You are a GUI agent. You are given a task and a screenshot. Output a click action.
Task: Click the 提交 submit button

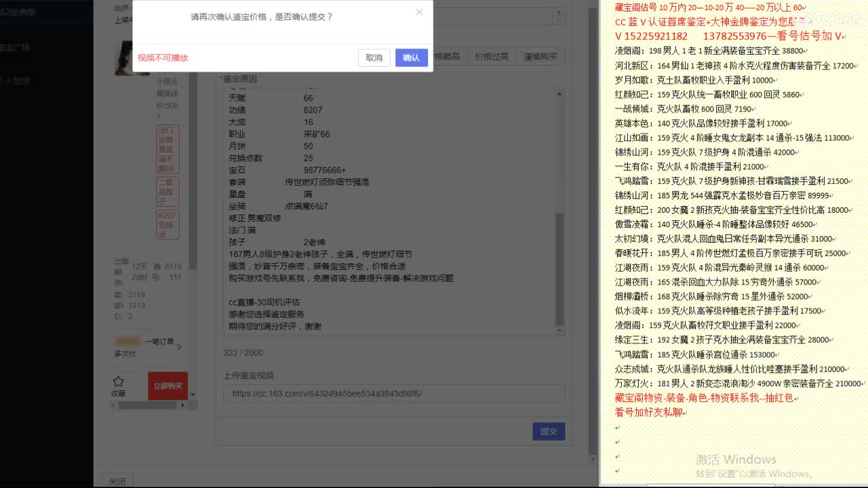pyautogui.click(x=549, y=431)
